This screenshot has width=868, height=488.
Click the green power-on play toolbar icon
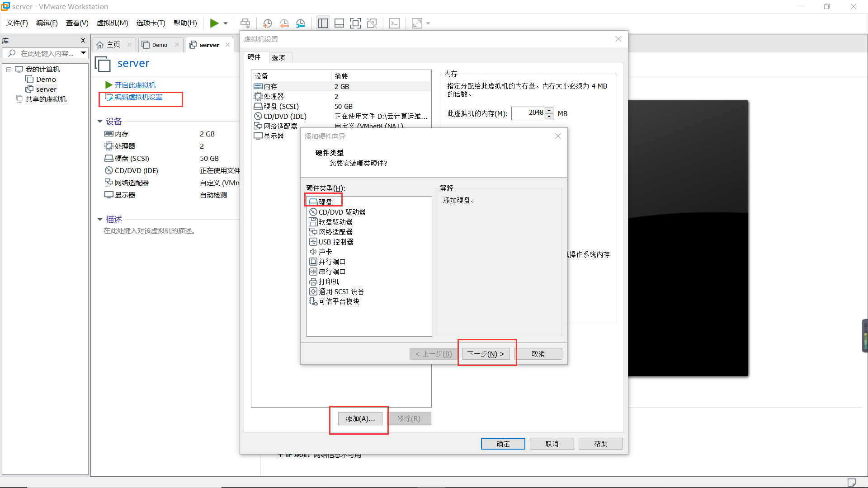(x=214, y=23)
